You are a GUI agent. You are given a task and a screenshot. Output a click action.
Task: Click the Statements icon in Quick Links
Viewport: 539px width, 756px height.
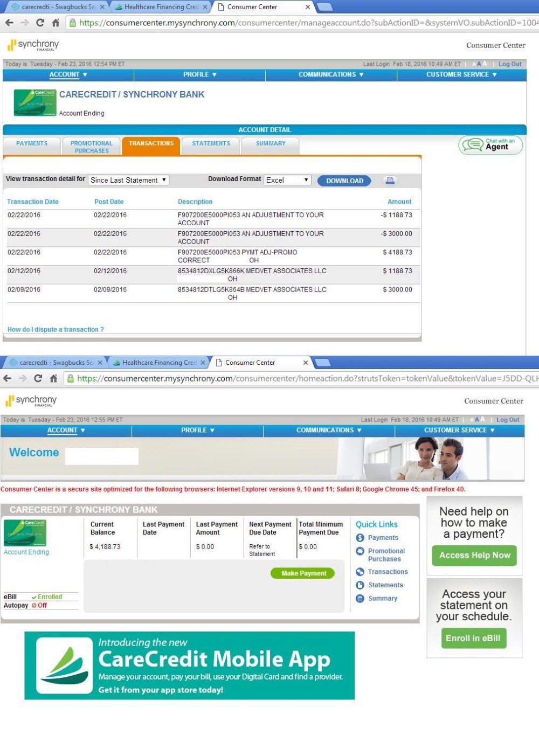pyautogui.click(x=360, y=585)
